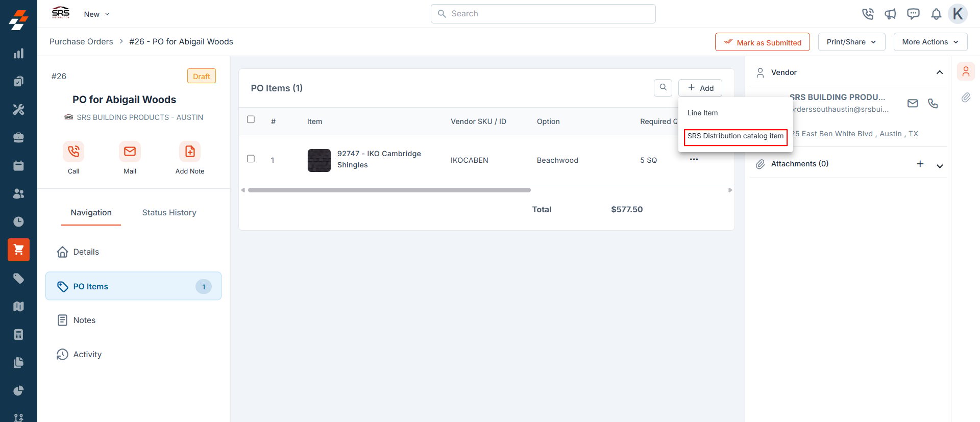Open the price tag sidebar icon
The width and height of the screenshot is (980, 422).
(x=18, y=278)
